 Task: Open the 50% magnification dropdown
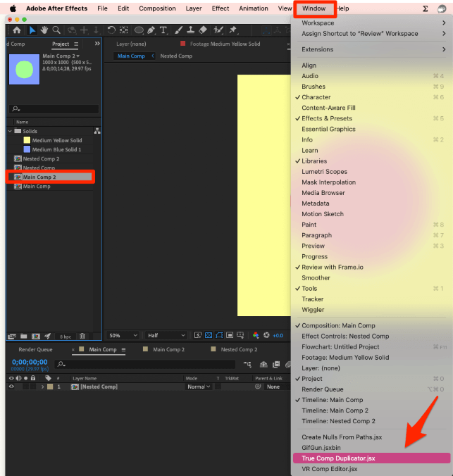click(123, 335)
